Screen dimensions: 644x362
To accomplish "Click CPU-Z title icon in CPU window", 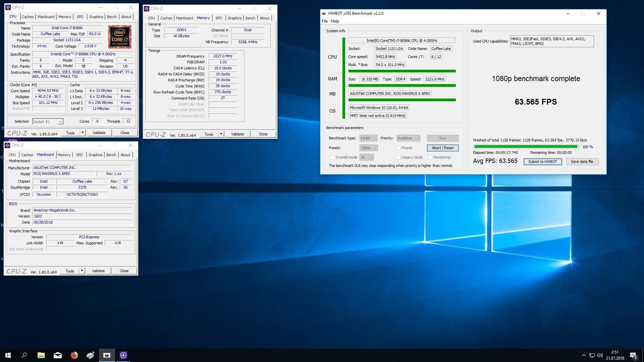I will pyautogui.click(x=8, y=7).
